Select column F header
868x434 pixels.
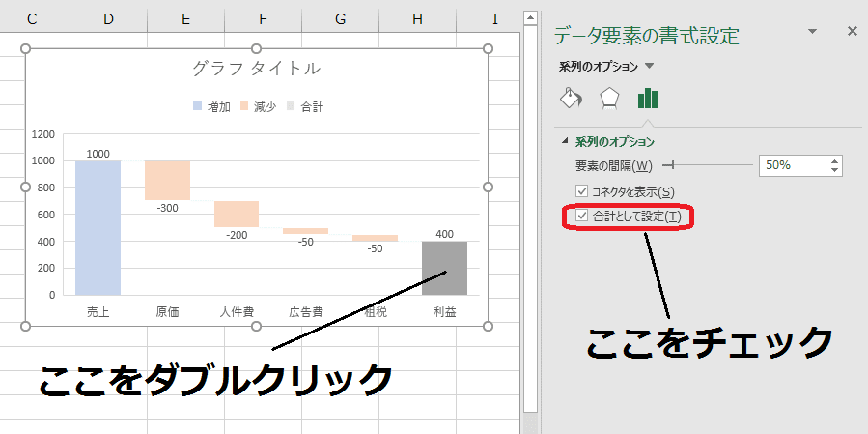click(263, 18)
